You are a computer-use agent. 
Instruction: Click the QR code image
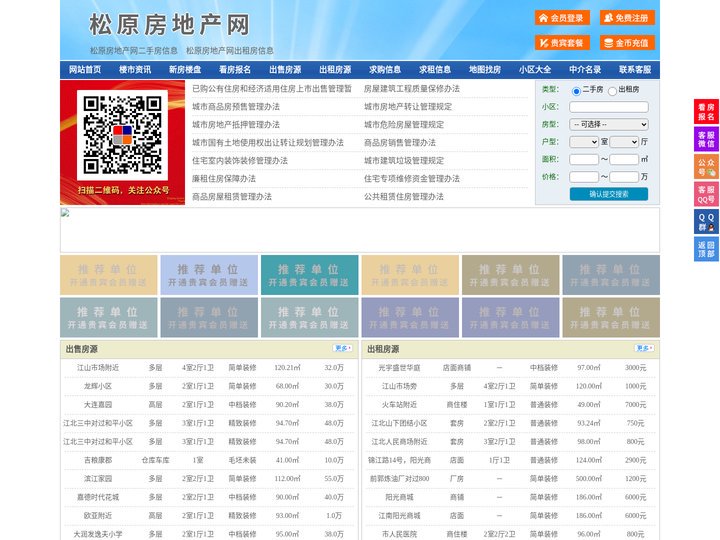coord(122,135)
